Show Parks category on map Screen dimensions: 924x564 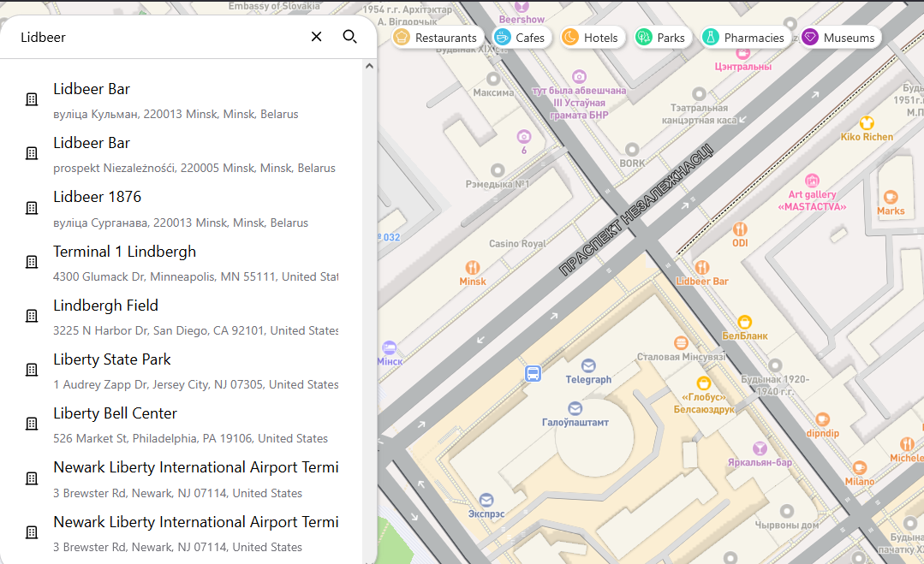tap(661, 38)
